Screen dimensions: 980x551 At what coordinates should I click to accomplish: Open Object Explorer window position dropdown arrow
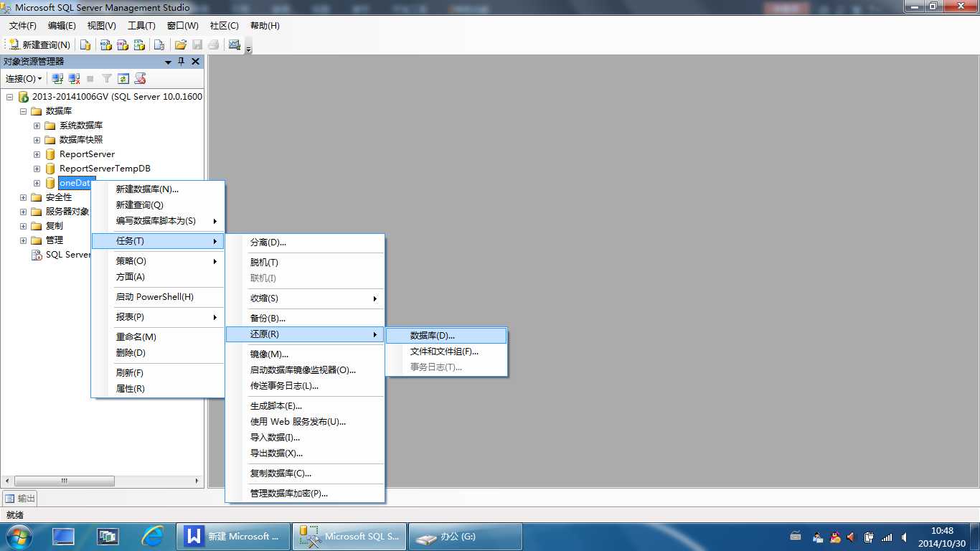(169, 62)
